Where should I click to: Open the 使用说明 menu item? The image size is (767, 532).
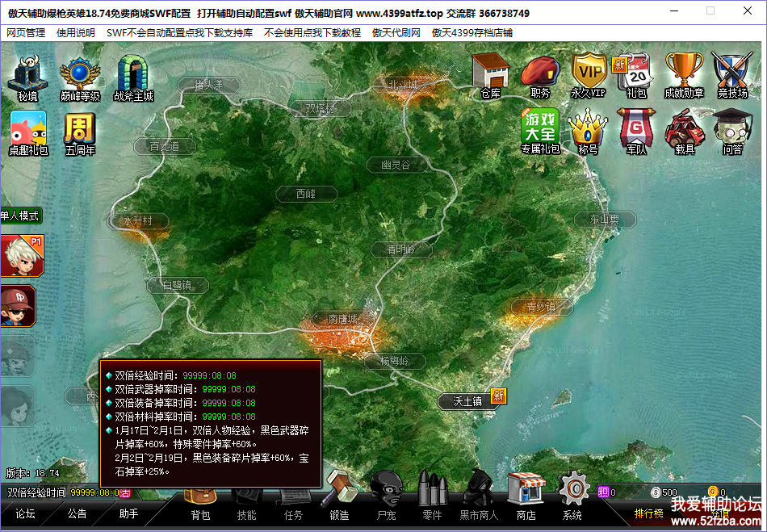click(76, 33)
